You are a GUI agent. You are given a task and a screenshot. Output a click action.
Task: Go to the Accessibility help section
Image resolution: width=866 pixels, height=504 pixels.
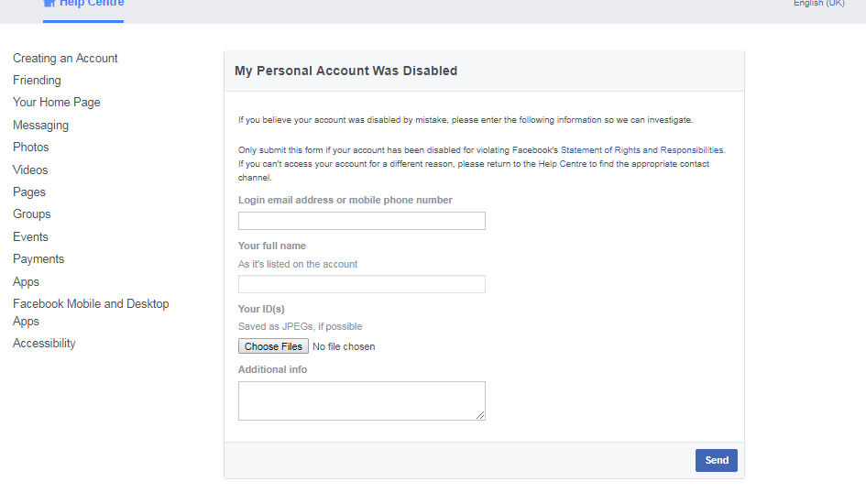(x=44, y=344)
